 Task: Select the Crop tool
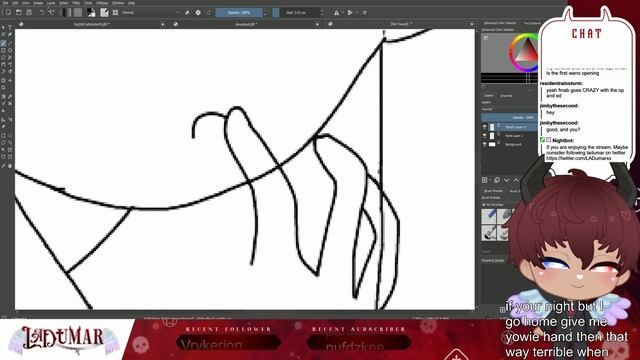tap(3, 88)
